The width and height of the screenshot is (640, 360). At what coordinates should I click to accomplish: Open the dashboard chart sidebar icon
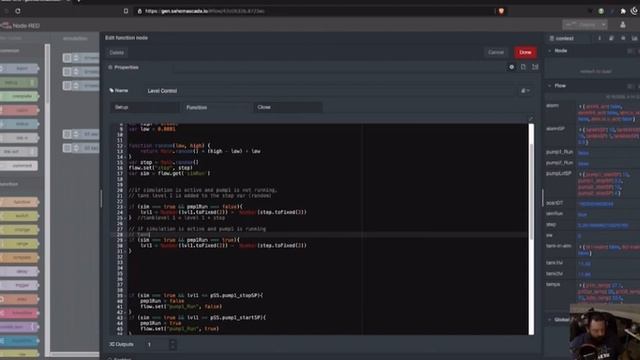[x=634, y=38]
